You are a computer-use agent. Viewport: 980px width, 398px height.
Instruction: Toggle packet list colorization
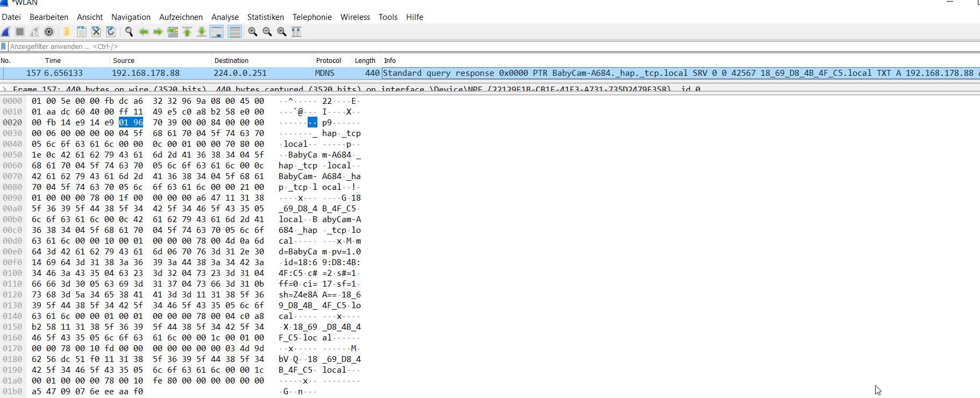(235, 32)
